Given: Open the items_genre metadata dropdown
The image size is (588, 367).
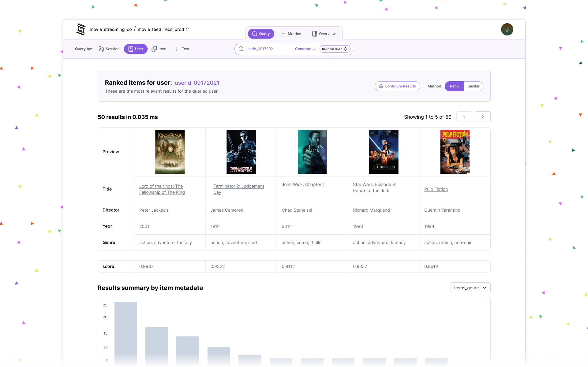Looking at the screenshot, I should (x=470, y=288).
